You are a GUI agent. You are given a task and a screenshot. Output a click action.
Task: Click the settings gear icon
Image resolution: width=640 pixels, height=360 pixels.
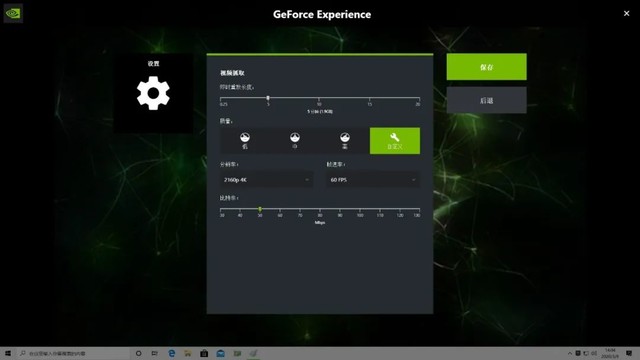tap(153, 93)
